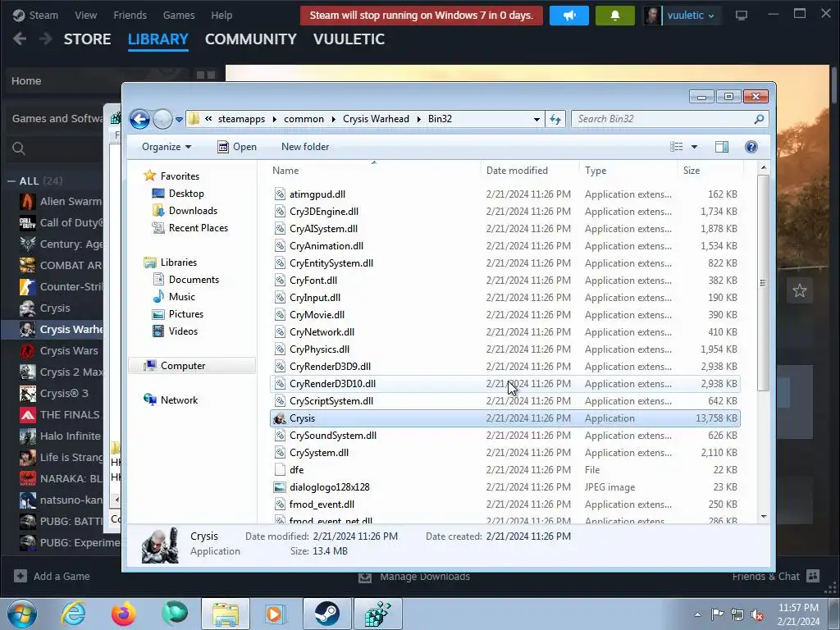Open Explorer help question mark icon

(x=751, y=147)
